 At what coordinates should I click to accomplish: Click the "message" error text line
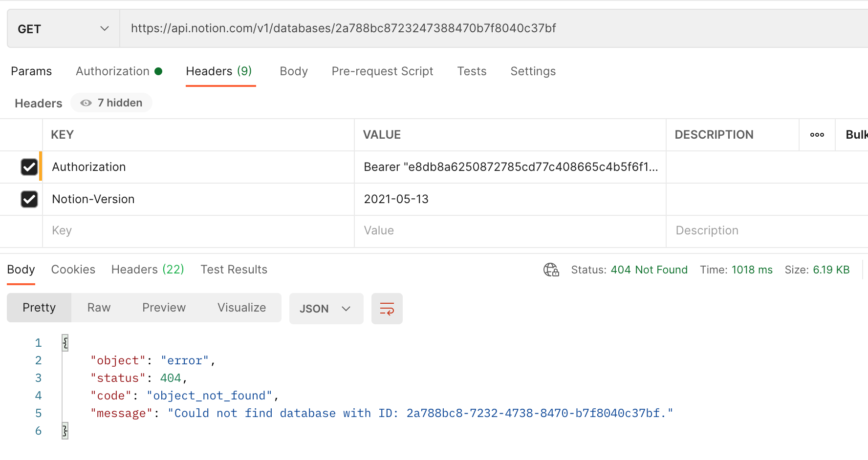(382, 413)
